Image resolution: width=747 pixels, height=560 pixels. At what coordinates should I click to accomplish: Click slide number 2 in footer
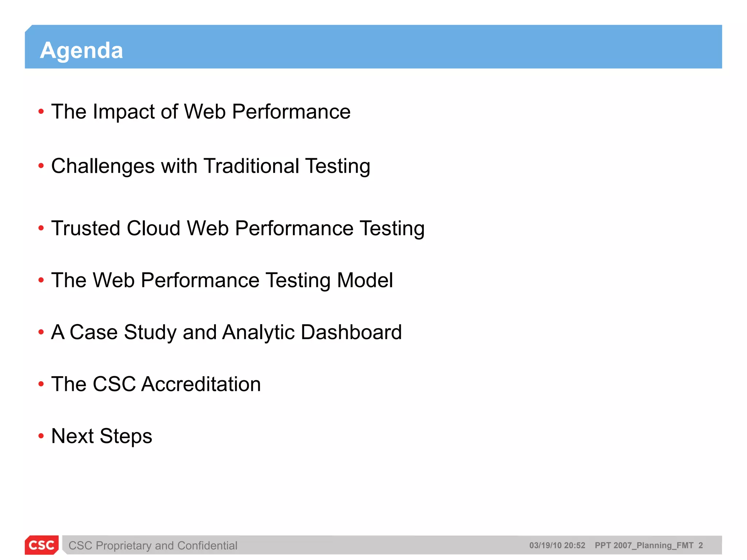point(700,545)
